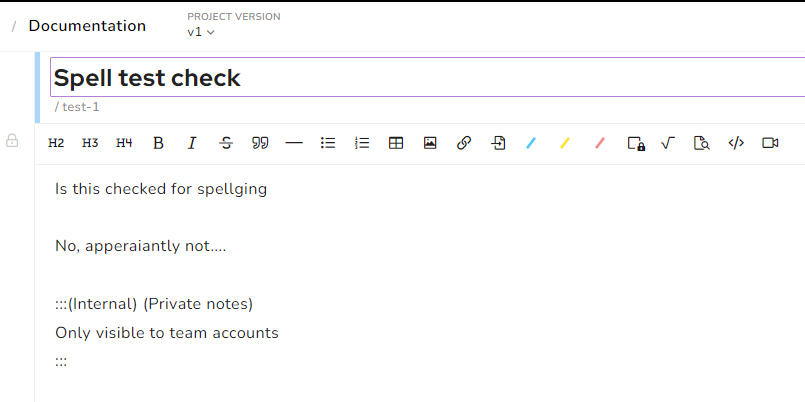Screen dimensions: 805x402
Task: Open the Project Version v1 dropdown
Action: coord(201,32)
